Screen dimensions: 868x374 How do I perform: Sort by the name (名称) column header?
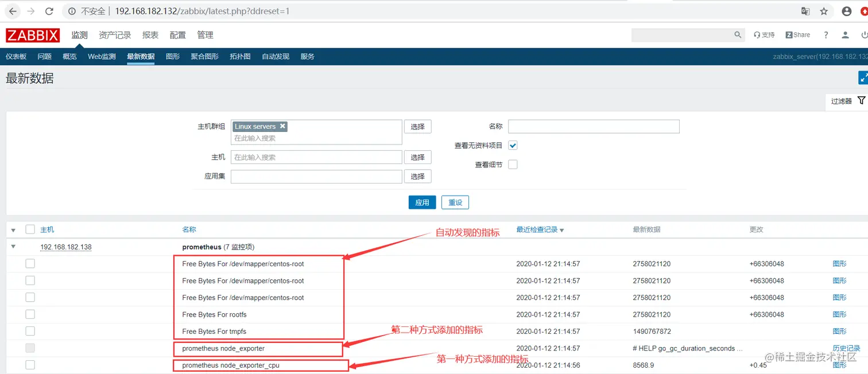(x=189, y=229)
